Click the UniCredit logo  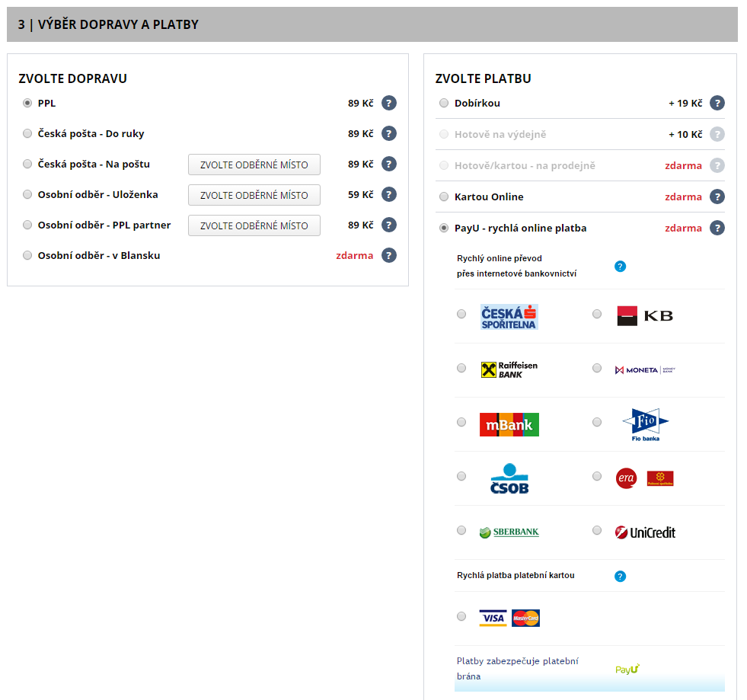click(x=645, y=532)
